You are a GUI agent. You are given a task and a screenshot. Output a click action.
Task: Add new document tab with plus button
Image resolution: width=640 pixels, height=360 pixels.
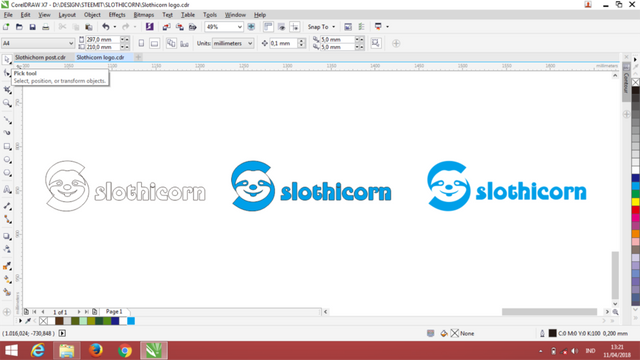point(138,57)
